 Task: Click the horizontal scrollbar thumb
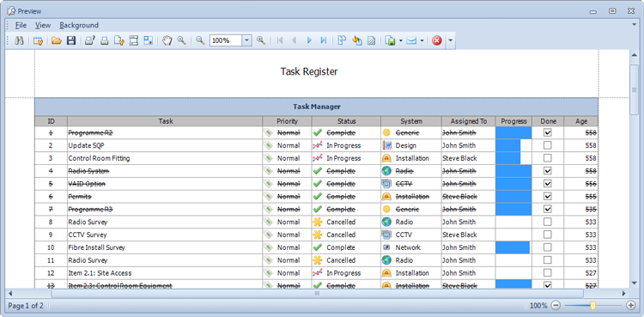(x=317, y=293)
